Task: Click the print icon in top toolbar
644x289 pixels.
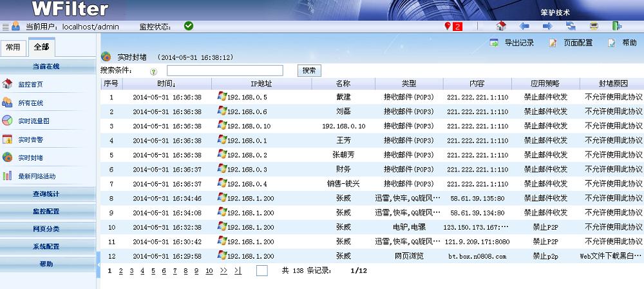Action: point(594,26)
